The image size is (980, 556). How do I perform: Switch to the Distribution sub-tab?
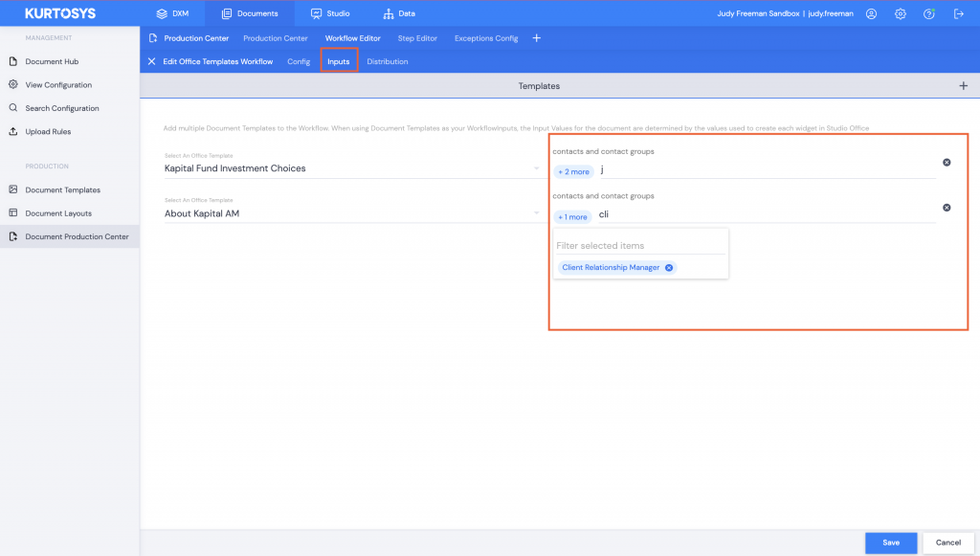(x=388, y=61)
